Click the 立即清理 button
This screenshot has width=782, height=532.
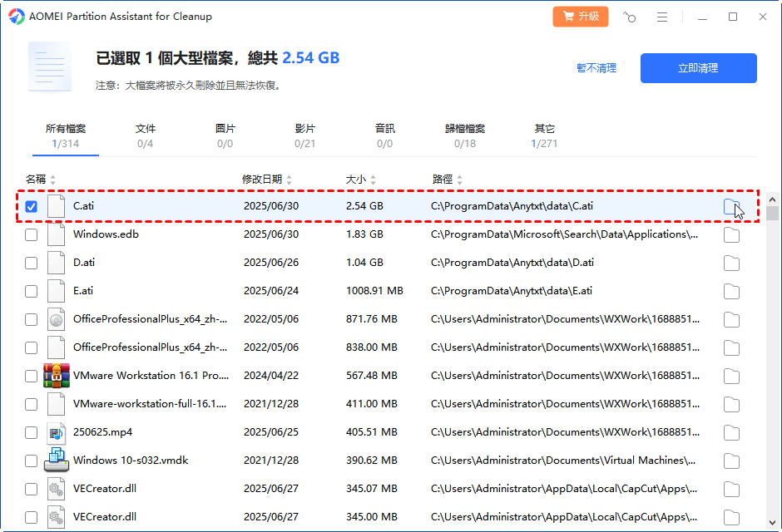pyautogui.click(x=698, y=68)
